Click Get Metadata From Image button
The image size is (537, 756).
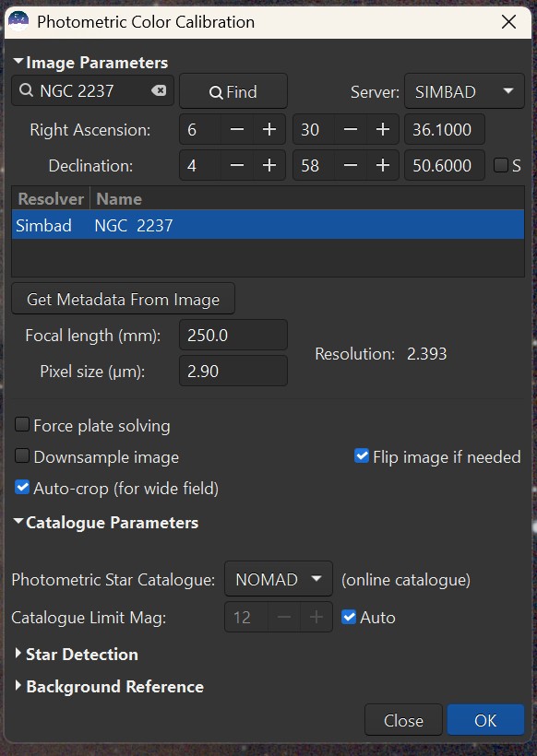click(123, 300)
